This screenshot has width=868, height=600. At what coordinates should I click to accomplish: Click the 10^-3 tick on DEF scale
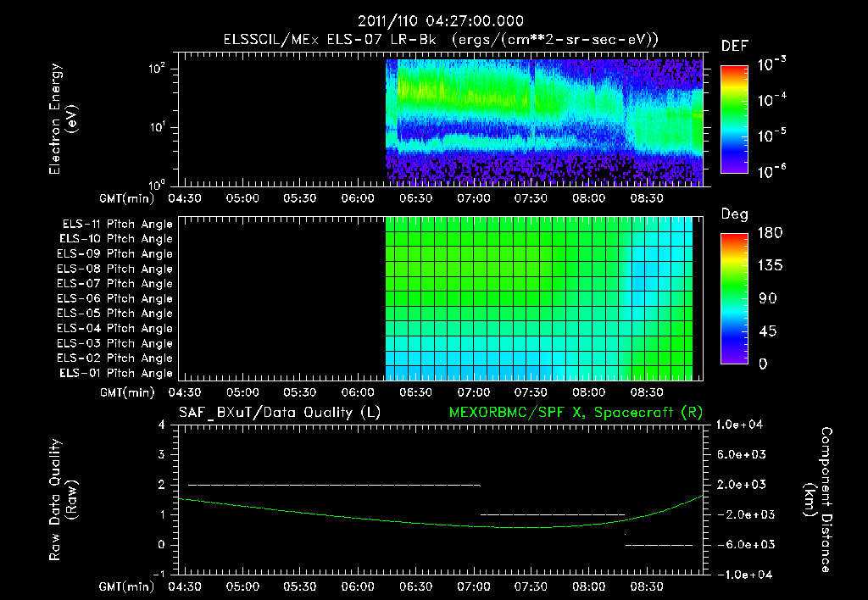[x=771, y=64]
